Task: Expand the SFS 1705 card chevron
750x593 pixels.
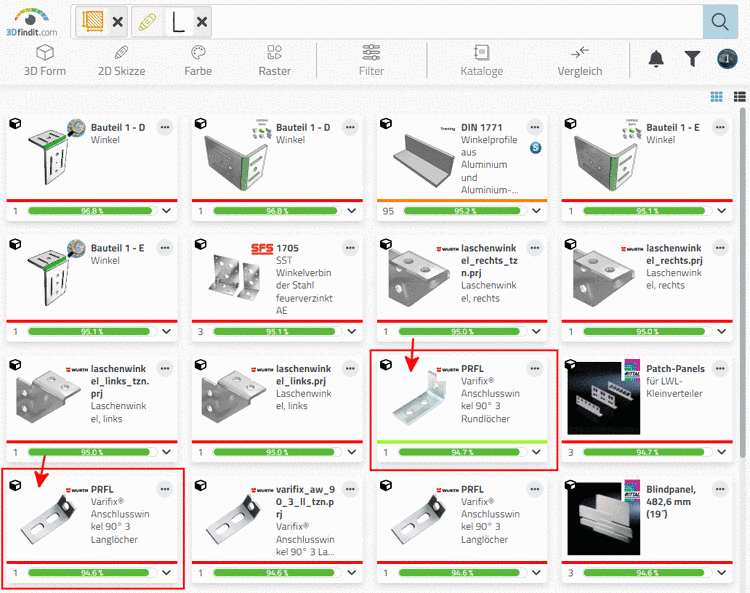Action: tap(352, 331)
